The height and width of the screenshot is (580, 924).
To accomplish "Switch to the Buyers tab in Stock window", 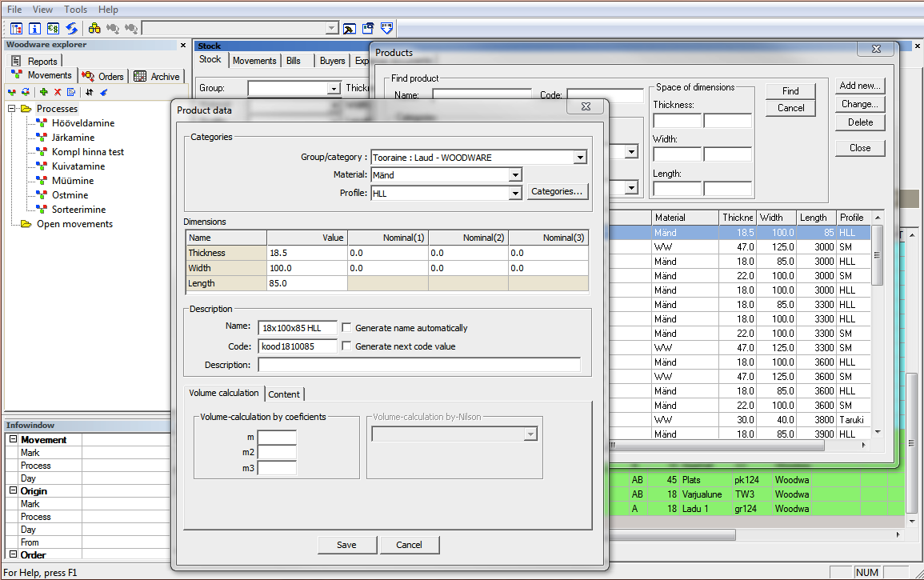I will [332, 61].
